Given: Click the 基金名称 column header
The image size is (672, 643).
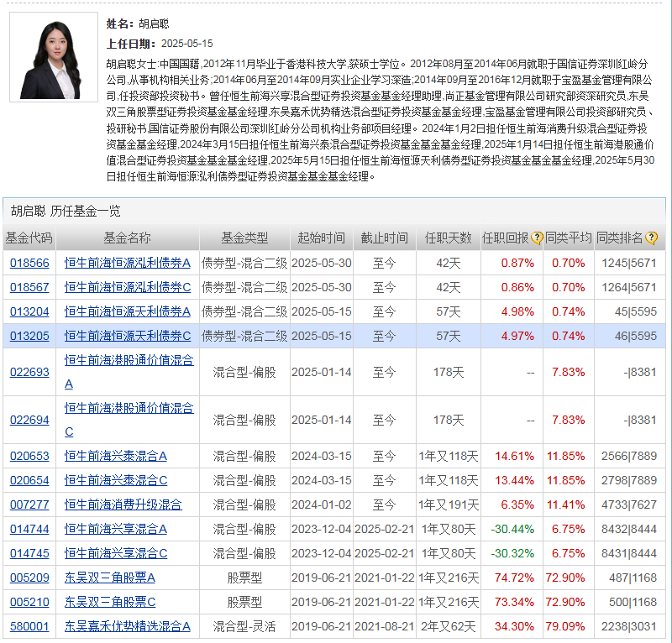Looking at the screenshot, I should 128,238.
